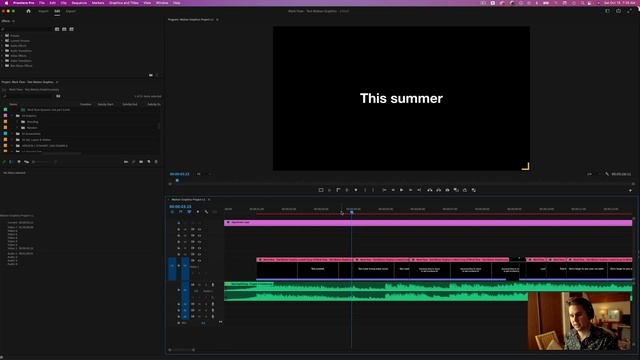Click the New Item icon in Project panel
This screenshot has width=640, height=360.
pyautogui.click(x=149, y=162)
